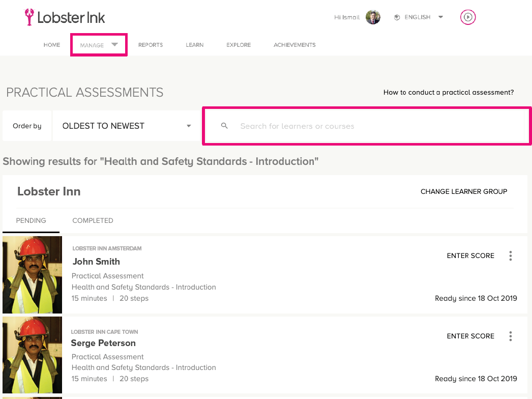Image resolution: width=532 pixels, height=399 pixels.
Task: Open the Explore menu
Action: pos(239,45)
